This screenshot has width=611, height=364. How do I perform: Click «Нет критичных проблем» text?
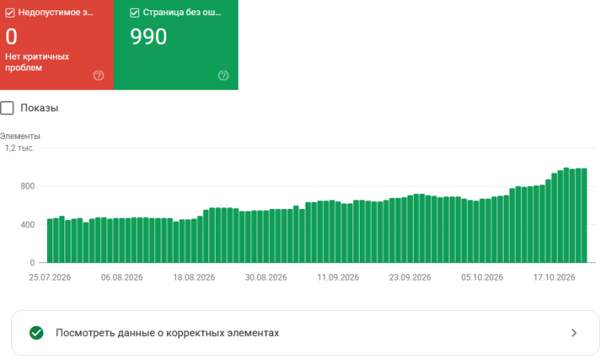point(37,62)
